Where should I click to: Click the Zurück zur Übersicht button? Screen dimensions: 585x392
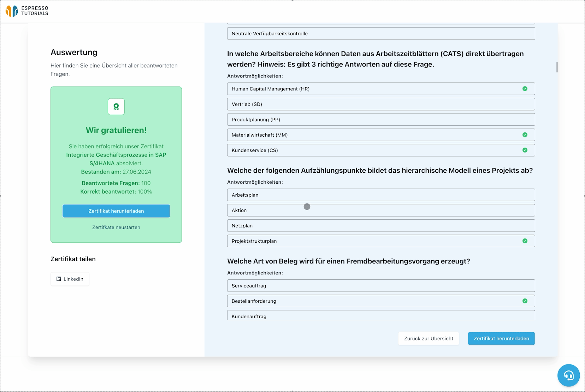click(429, 338)
